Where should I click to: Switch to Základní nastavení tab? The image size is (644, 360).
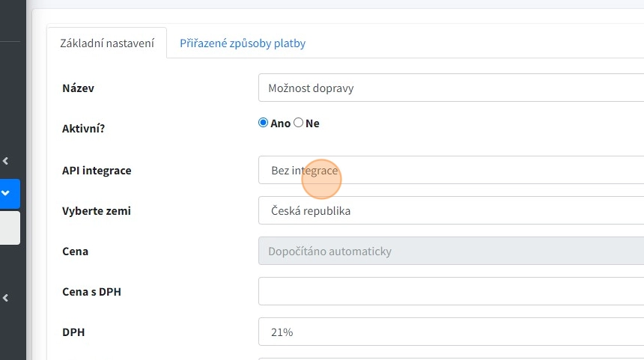pyautogui.click(x=107, y=43)
